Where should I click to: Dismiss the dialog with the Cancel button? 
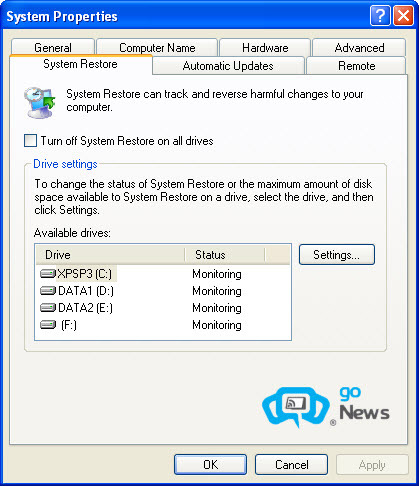coord(291,465)
